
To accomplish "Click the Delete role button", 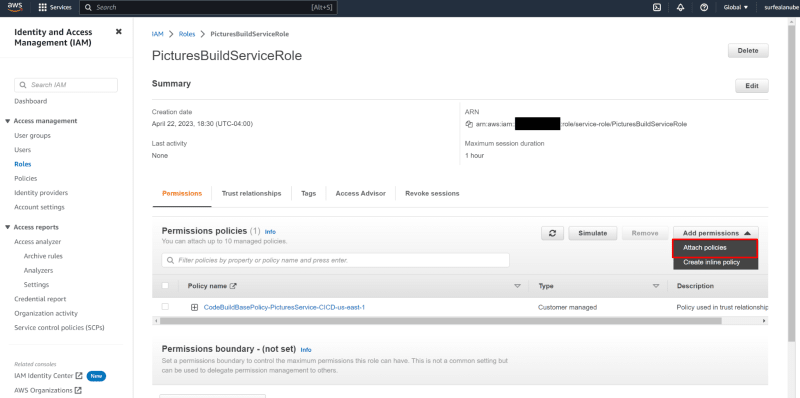I will pyautogui.click(x=748, y=51).
